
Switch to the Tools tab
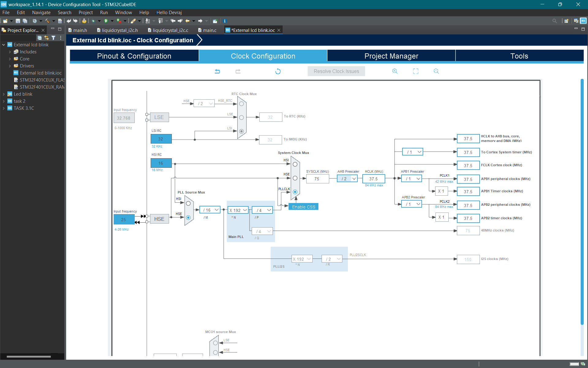point(519,56)
